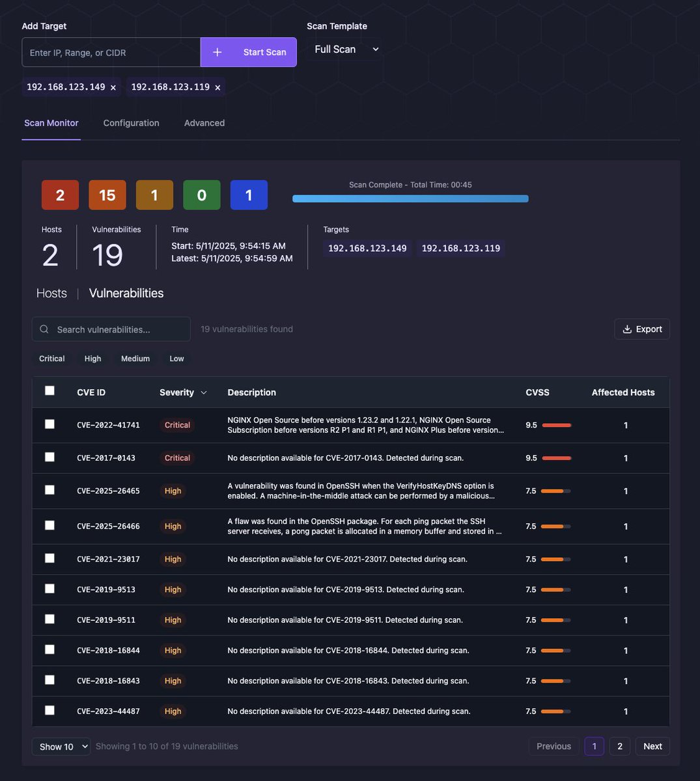Sort by Severity using the chevron icon
This screenshot has width=700, height=781.
tap(204, 392)
